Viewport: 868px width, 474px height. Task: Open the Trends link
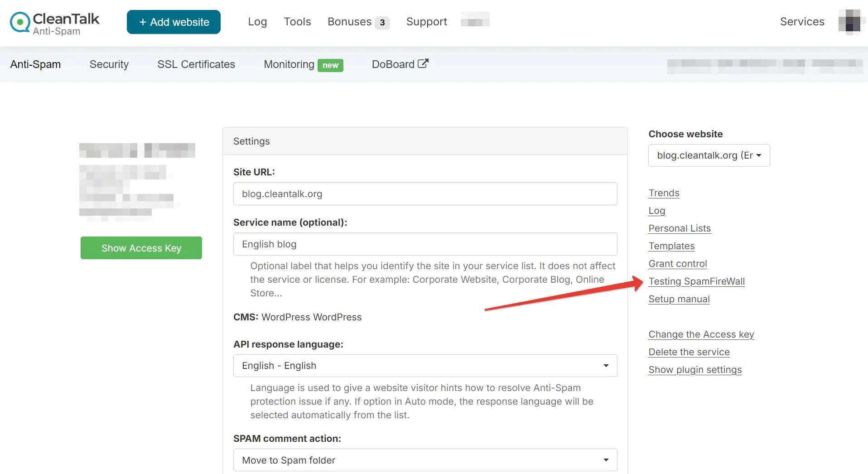tap(664, 193)
